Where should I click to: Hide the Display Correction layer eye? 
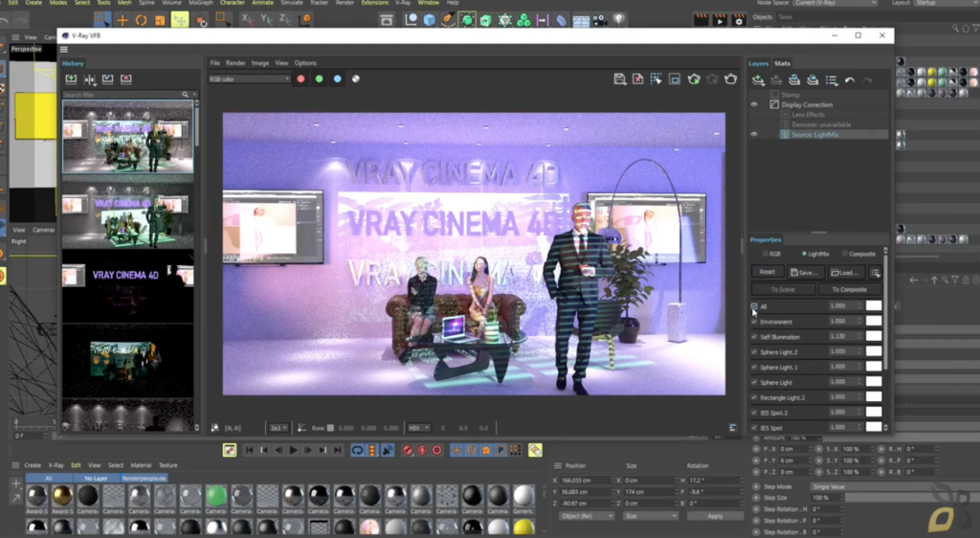[754, 104]
